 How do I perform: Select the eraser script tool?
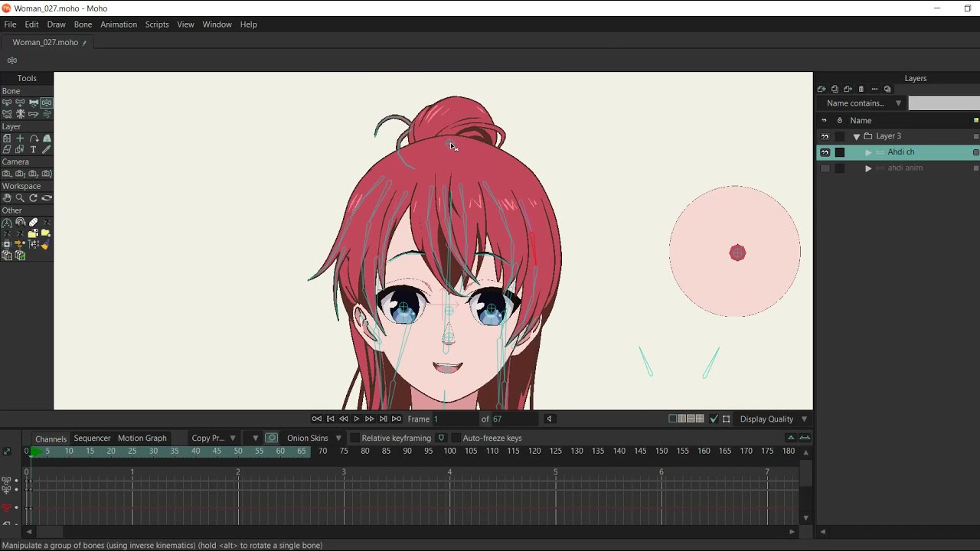click(34, 223)
